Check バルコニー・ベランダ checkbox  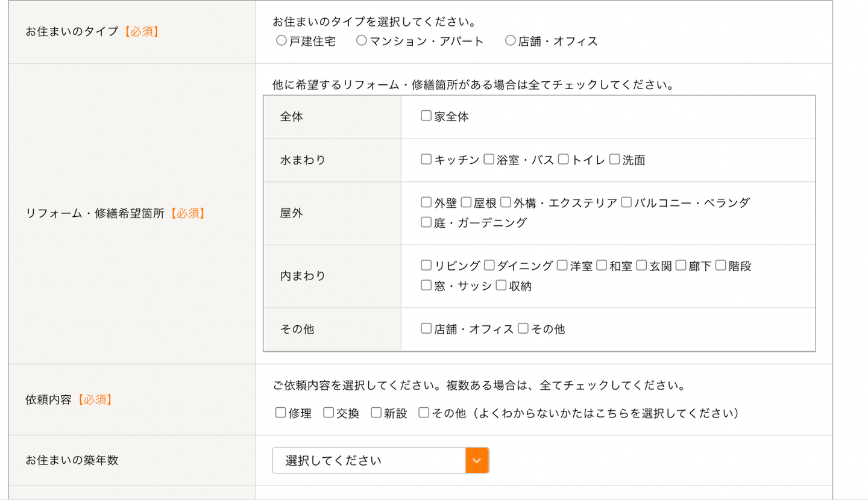tap(626, 202)
